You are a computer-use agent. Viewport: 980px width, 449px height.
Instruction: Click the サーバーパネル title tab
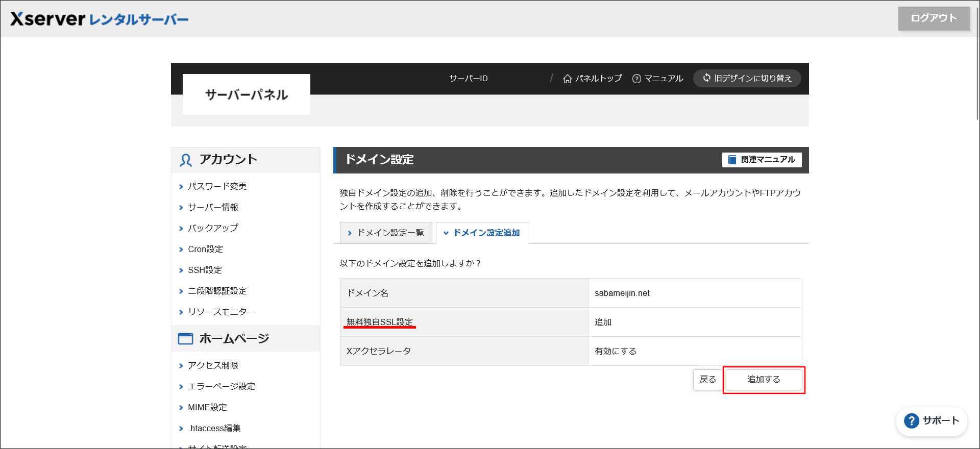(247, 94)
